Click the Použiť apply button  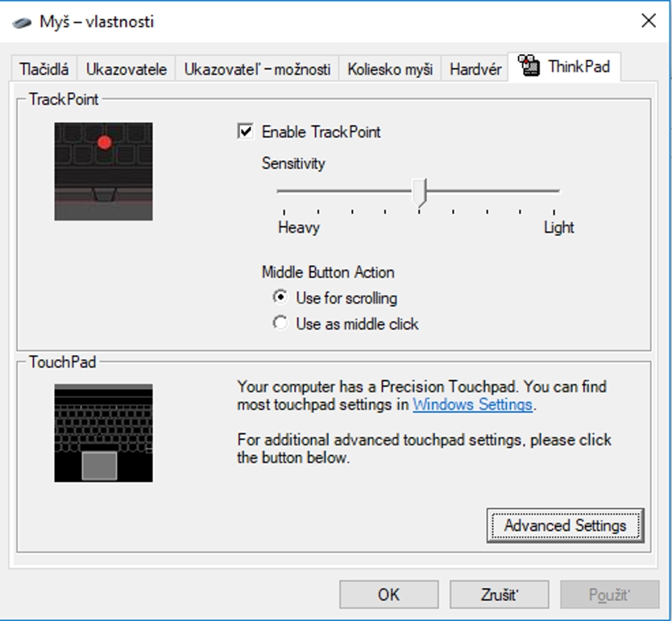(609, 594)
